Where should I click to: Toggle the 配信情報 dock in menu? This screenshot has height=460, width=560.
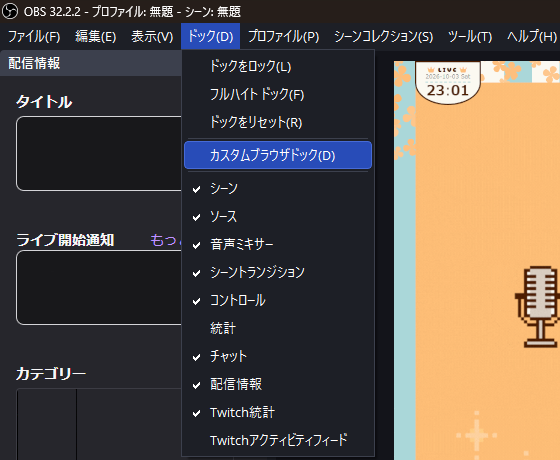278,385
